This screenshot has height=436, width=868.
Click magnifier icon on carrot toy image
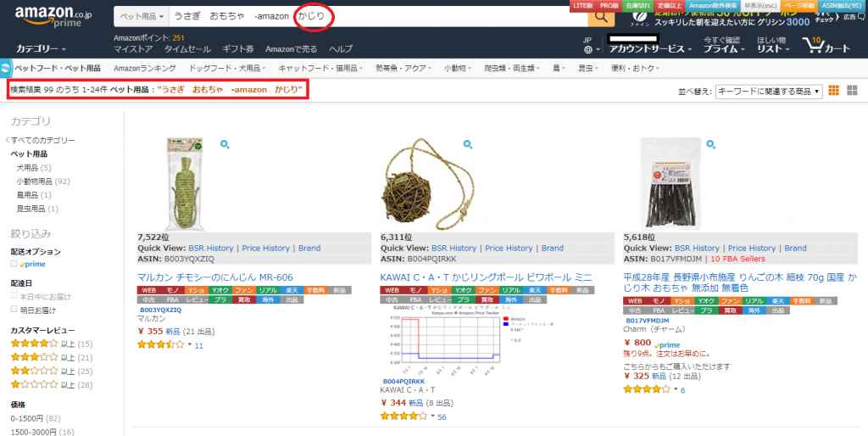224,144
